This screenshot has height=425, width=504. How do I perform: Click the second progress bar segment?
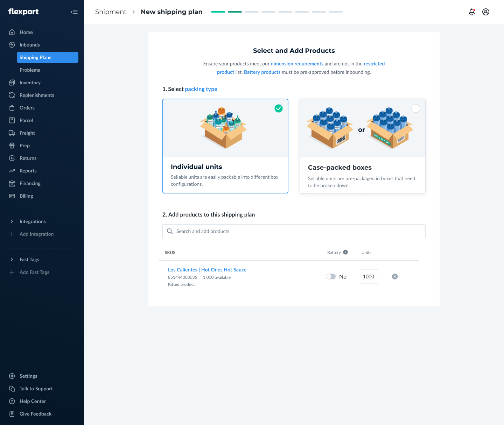(234, 12)
